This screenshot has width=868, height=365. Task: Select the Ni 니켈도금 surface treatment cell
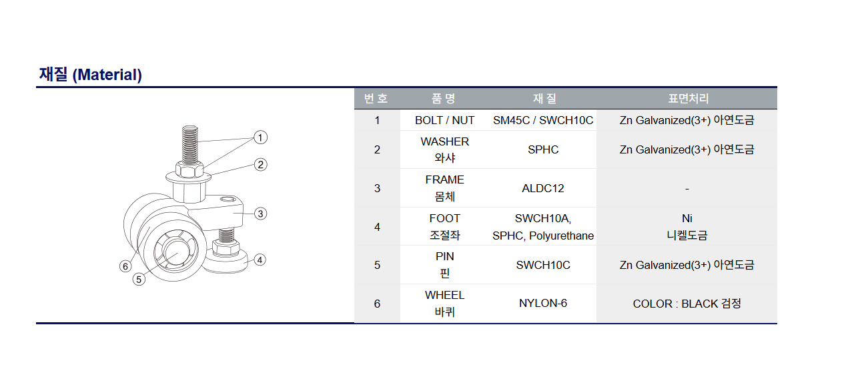click(x=687, y=227)
